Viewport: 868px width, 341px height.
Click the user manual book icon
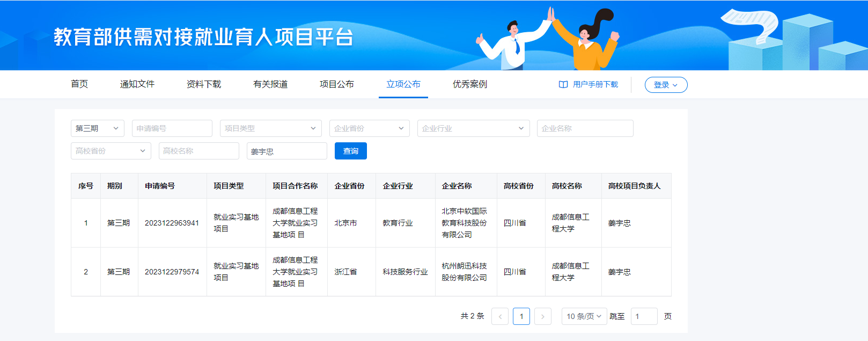click(563, 85)
